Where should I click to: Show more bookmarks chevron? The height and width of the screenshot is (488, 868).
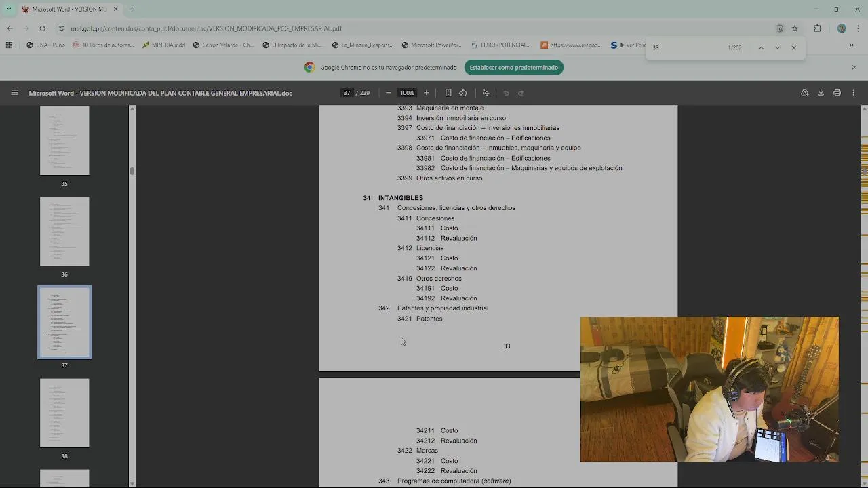pos(852,45)
